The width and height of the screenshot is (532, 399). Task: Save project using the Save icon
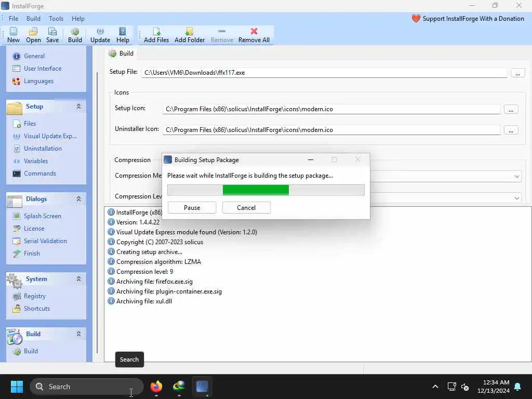click(52, 35)
